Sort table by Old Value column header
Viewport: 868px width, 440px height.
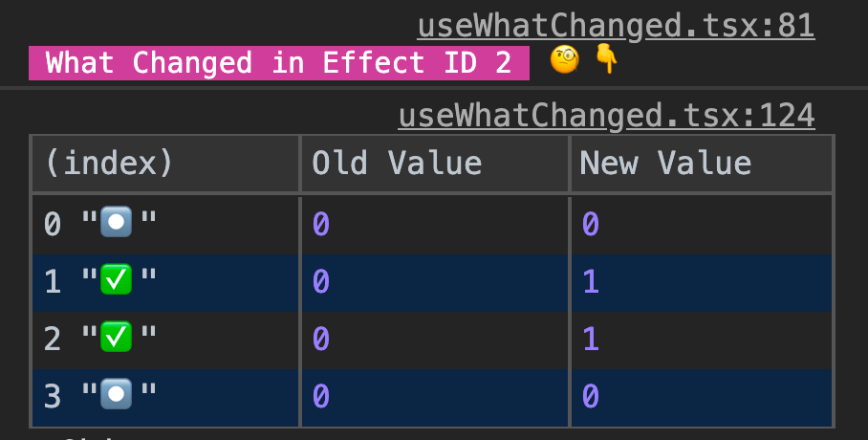(435, 164)
